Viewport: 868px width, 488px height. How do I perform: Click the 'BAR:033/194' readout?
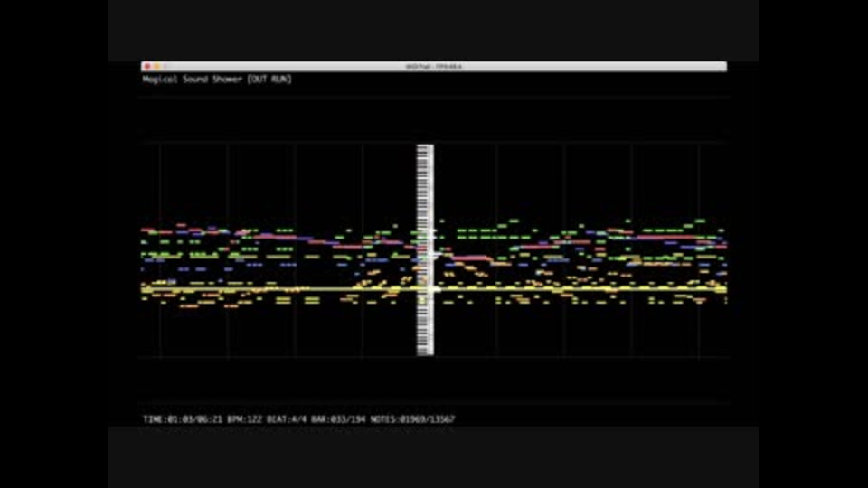coord(338,419)
